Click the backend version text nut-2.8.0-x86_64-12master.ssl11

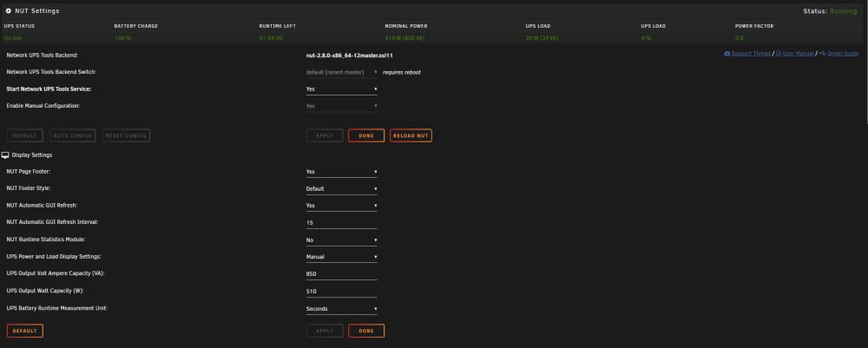[x=349, y=56]
